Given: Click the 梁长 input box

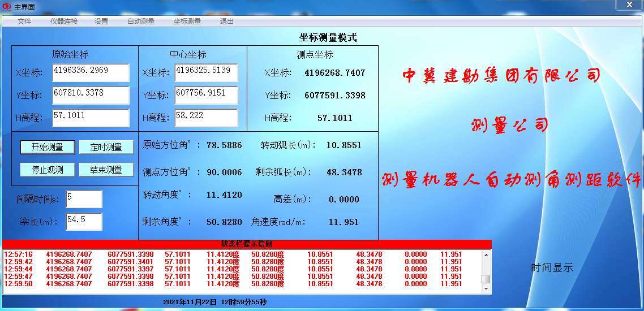Looking at the screenshot, I should click(84, 222).
